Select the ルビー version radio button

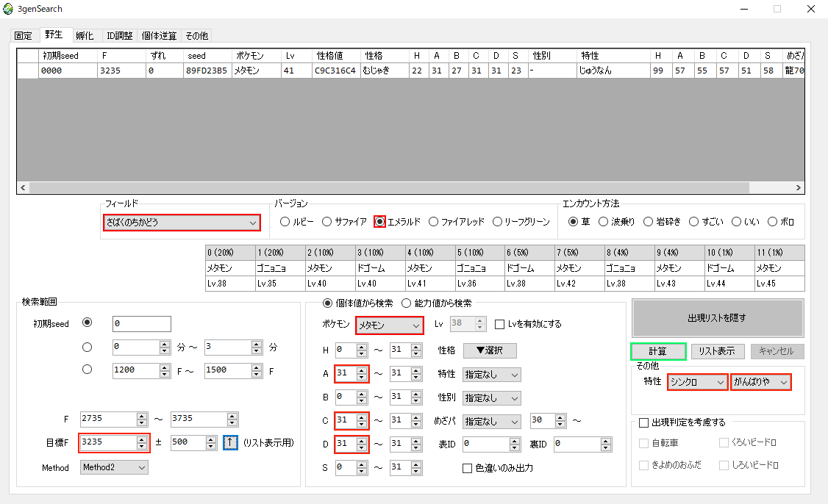(285, 222)
